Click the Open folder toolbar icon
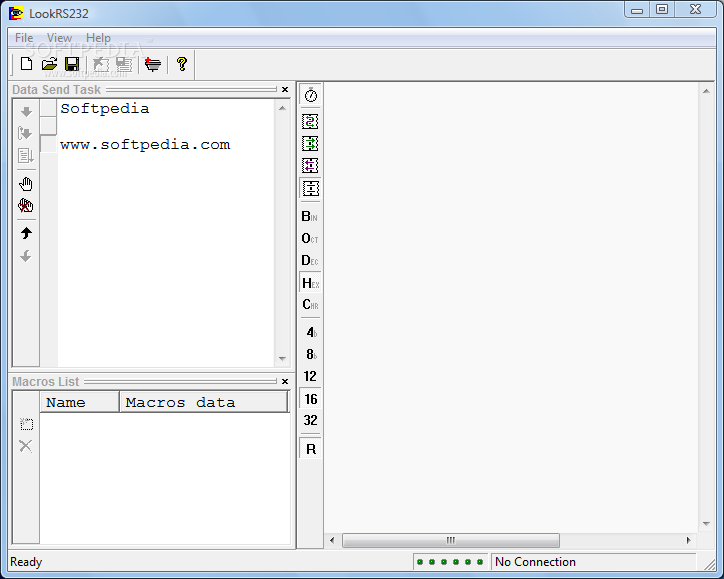724x579 pixels. click(49, 64)
